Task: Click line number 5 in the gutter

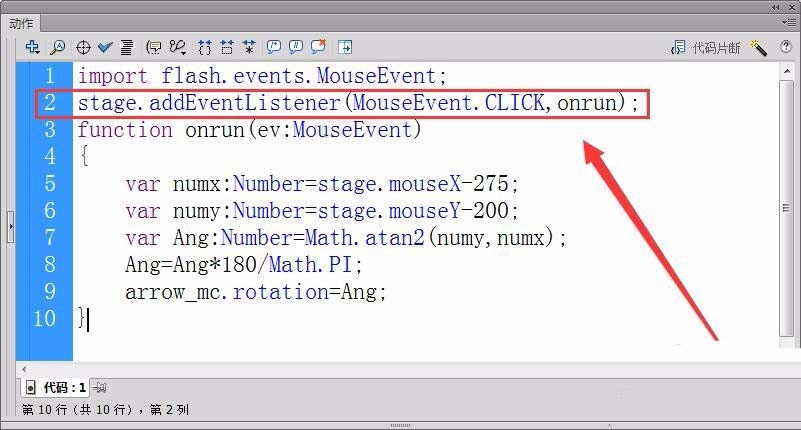Action: [50, 183]
